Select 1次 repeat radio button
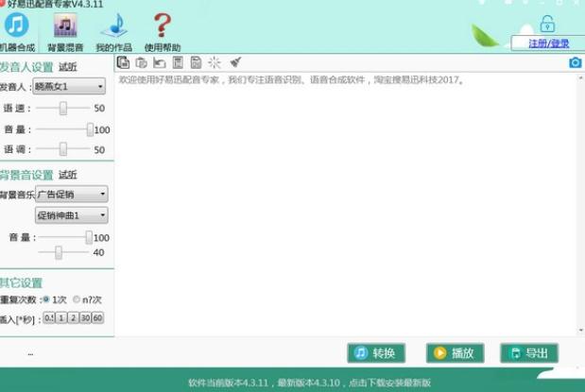 click(46, 299)
